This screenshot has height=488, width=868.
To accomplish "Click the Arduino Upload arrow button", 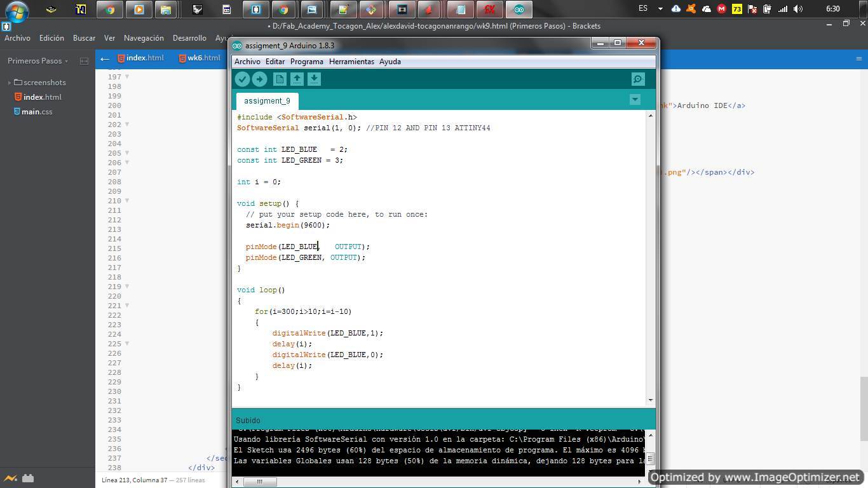I will [259, 79].
